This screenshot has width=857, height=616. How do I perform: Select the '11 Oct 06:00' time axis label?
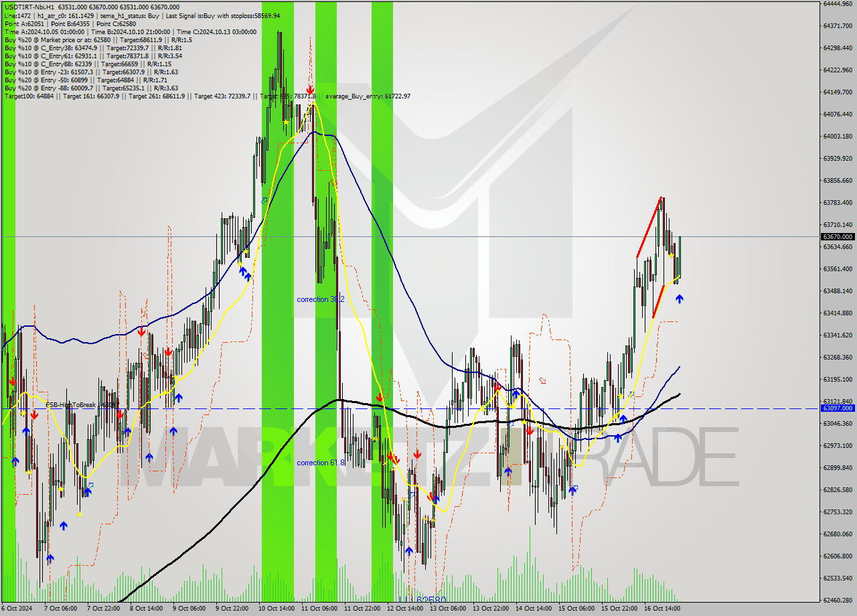(x=319, y=609)
